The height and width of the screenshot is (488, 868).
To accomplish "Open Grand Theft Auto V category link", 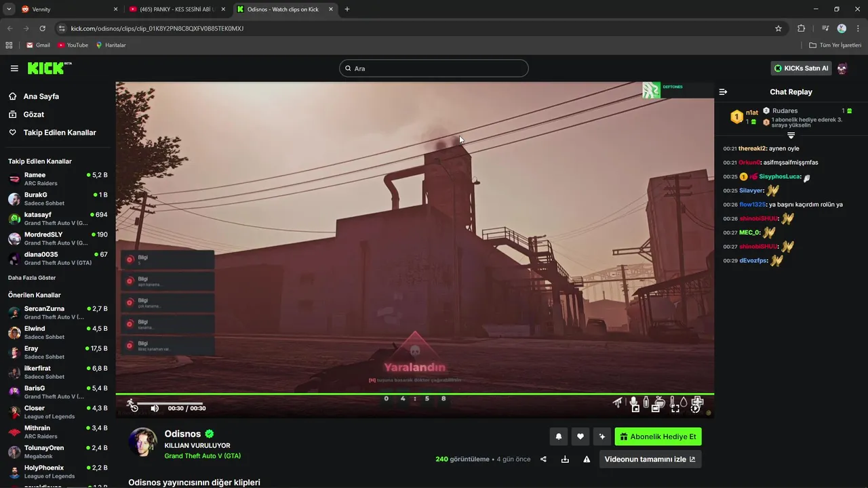I will pyautogui.click(x=202, y=456).
